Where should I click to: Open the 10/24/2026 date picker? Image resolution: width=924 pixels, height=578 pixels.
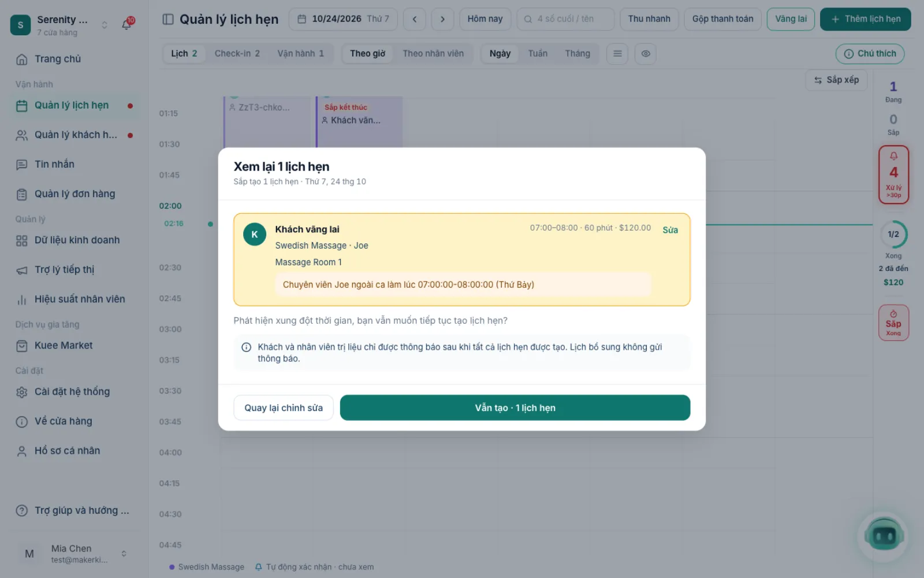point(344,19)
